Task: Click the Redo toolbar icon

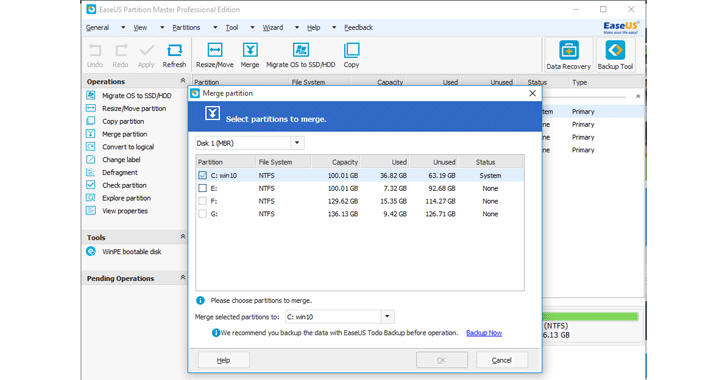Action: pyautogui.click(x=120, y=50)
